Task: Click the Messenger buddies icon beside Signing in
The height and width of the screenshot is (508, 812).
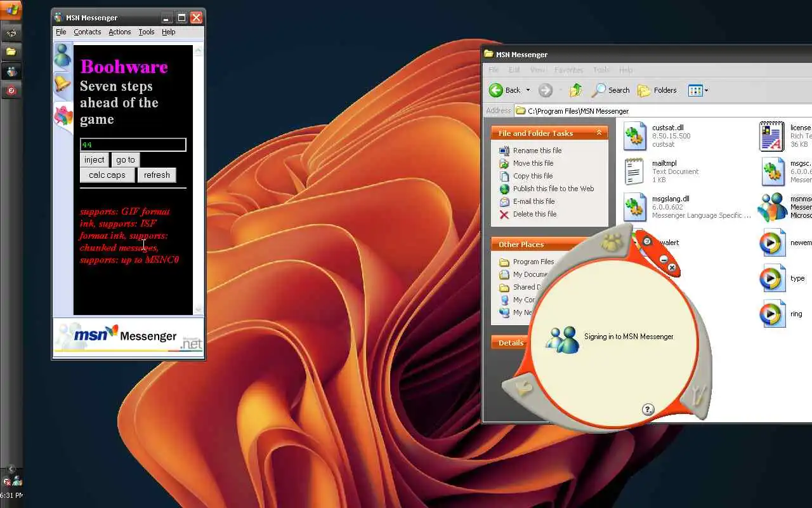Action: click(563, 340)
